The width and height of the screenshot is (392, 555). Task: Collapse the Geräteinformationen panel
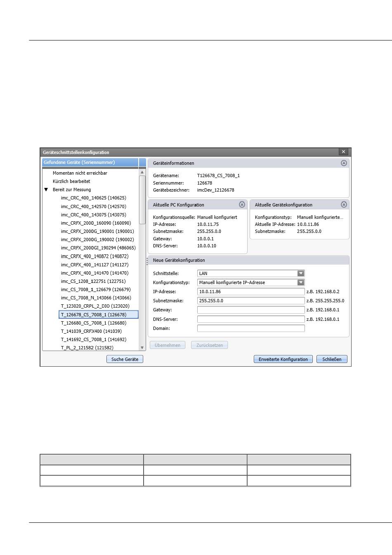(344, 163)
